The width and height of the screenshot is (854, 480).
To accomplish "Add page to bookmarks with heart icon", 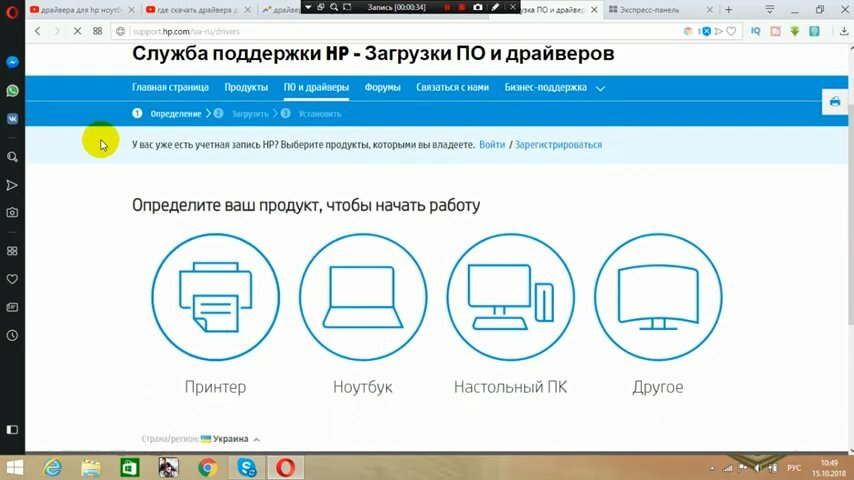I will click(x=731, y=32).
